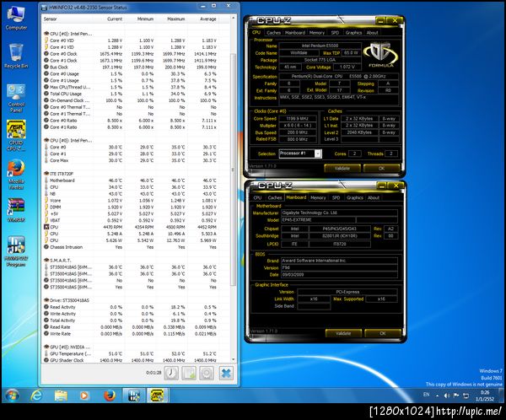
Task: Open About tab in CPU-Z processor window
Action: [x=372, y=33]
